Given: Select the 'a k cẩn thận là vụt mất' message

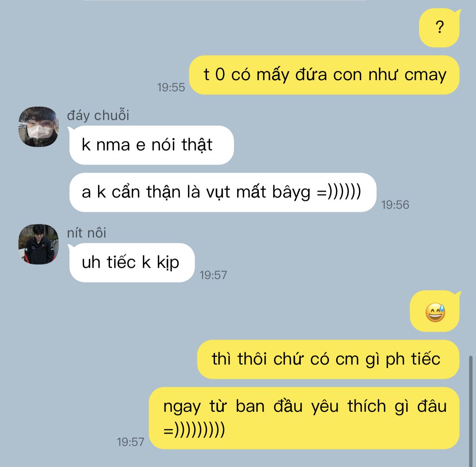Looking at the screenshot, I should click(223, 192).
